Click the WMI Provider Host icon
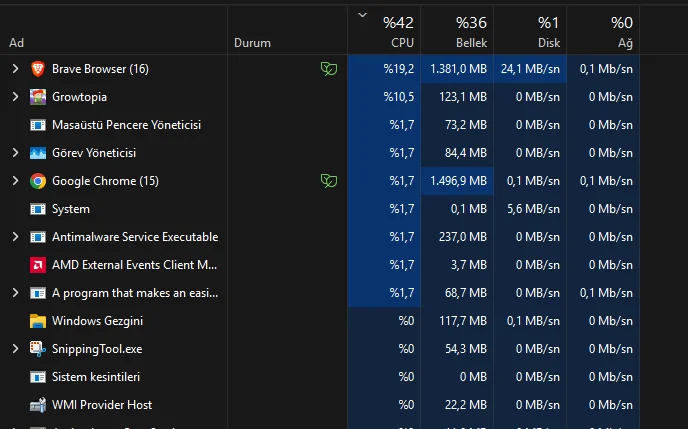688x429 pixels. (38, 405)
